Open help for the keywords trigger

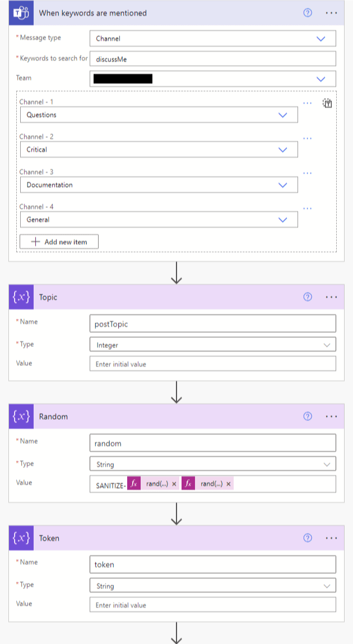click(x=307, y=13)
